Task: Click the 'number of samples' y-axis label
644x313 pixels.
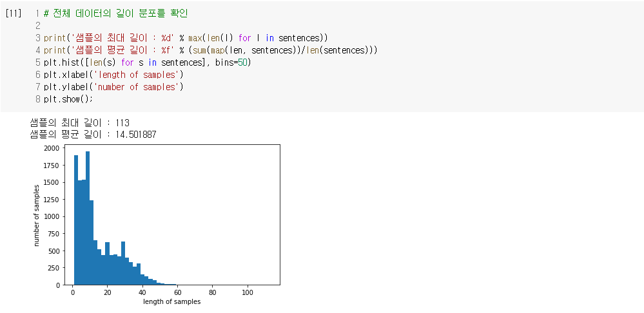Action: pyautogui.click(x=37, y=215)
